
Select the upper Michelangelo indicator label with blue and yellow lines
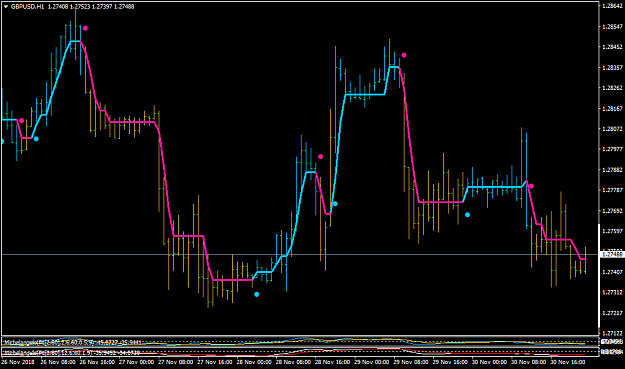click(x=72, y=342)
